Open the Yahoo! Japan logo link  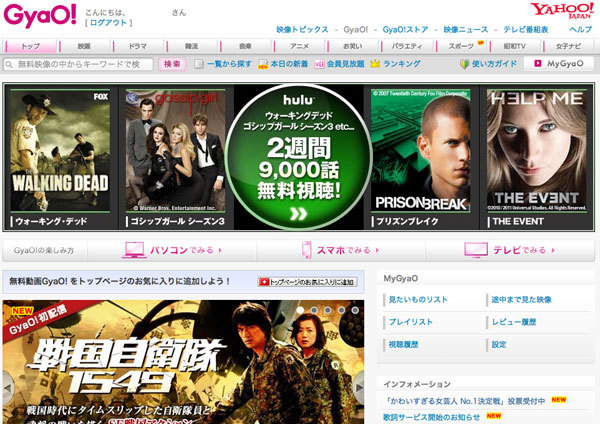coord(561,13)
